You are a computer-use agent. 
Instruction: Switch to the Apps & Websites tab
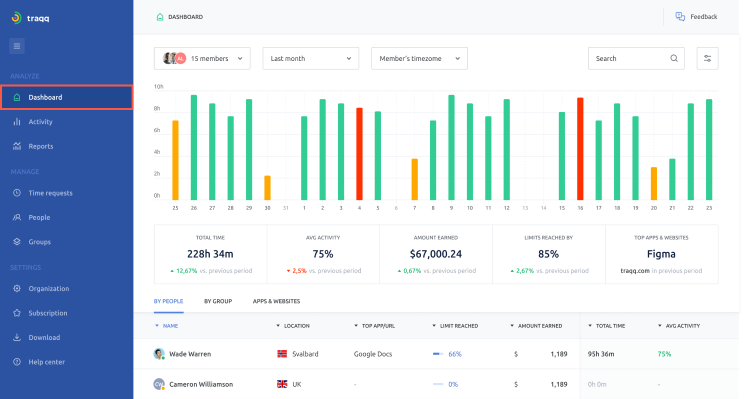coord(277,301)
